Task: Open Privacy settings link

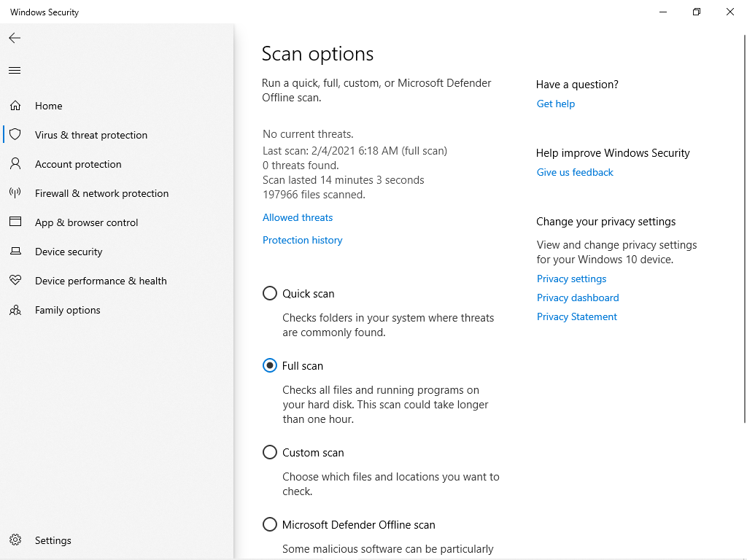Action: click(571, 279)
